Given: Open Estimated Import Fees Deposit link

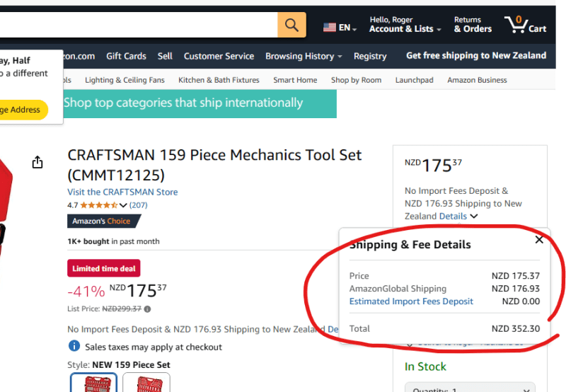Looking at the screenshot, I should click(411, 301).
